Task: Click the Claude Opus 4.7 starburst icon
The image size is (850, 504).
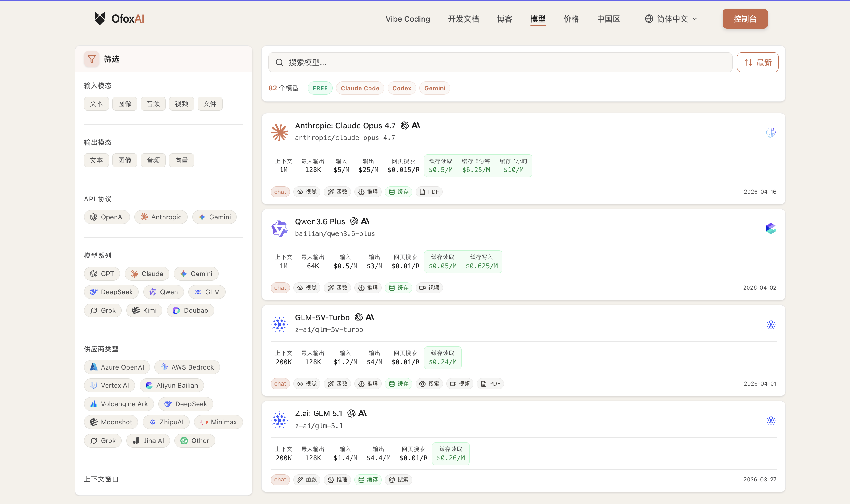Action: point(279,132)
